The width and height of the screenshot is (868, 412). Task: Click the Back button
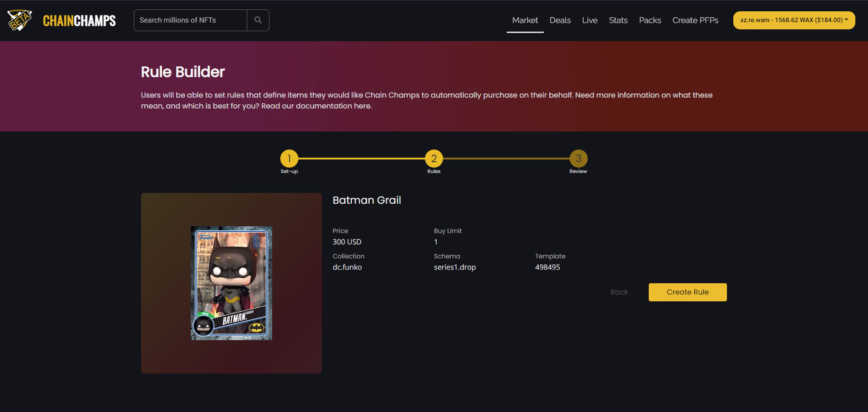click(x=619, y=292)
